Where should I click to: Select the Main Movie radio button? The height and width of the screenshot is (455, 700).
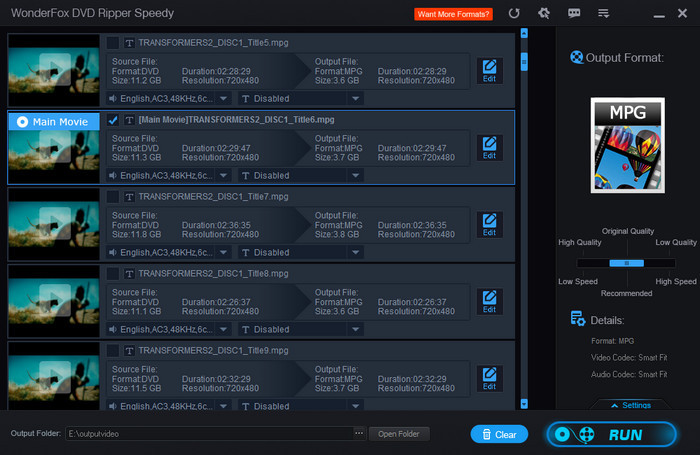point(22,122)
